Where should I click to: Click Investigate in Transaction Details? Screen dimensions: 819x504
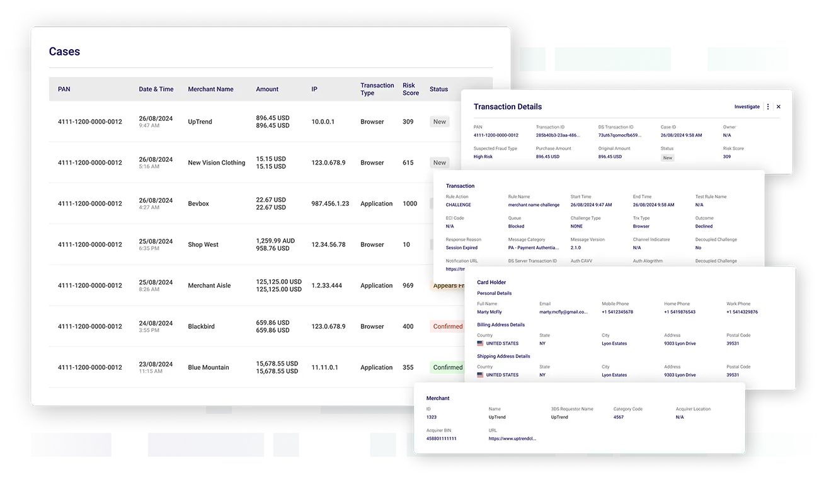coord(747,107)
